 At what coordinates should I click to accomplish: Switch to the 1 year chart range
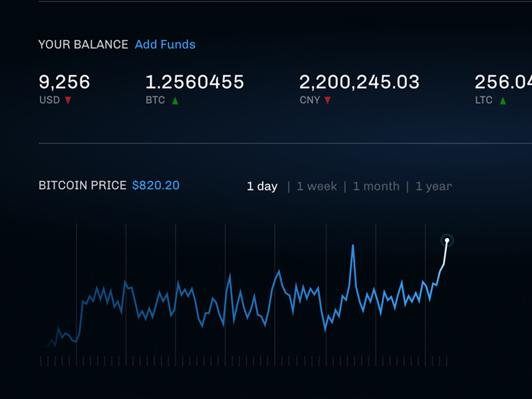434,186
